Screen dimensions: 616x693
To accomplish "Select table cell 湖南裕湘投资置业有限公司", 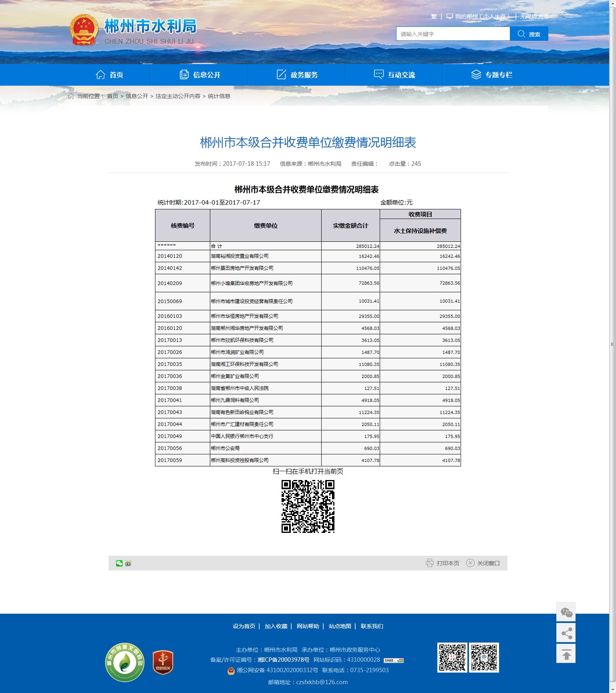I will (x=266, y=256).
